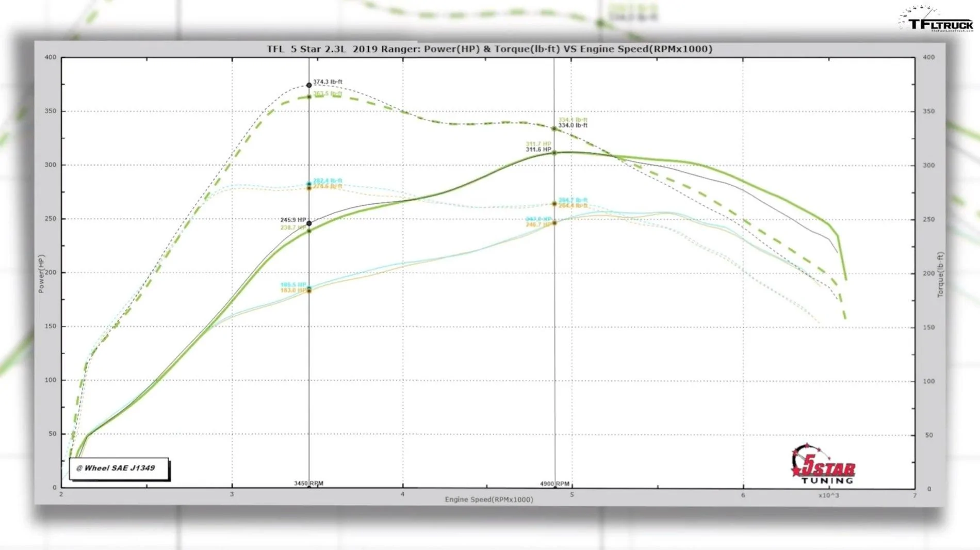
Task: Select the 374.3 lb-ft peak torque marker dot
Action: (309, 85)
